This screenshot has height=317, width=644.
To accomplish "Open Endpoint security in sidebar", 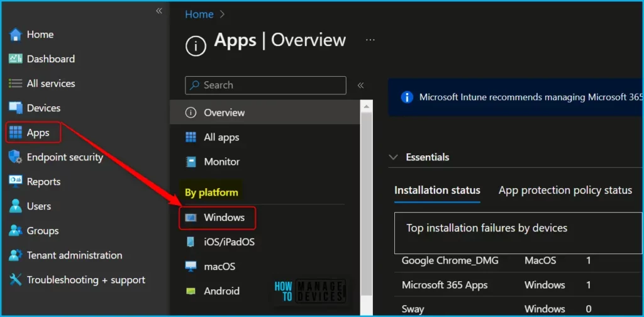I will (65, 157).
